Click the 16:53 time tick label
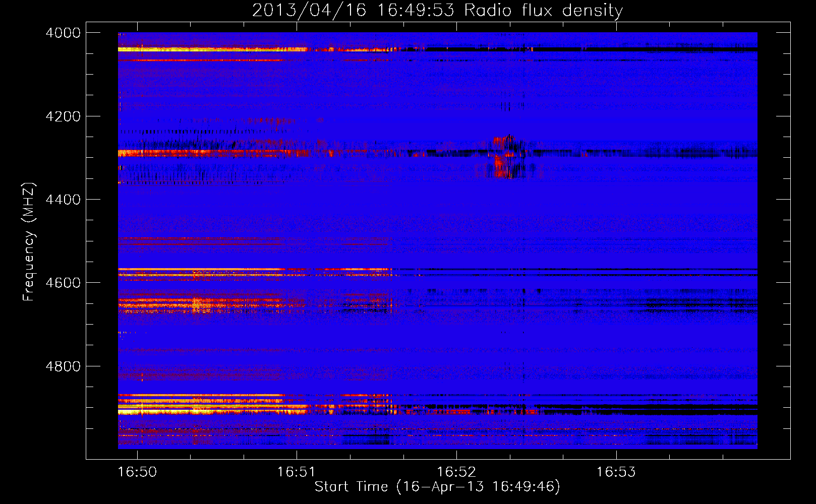This screenshot has width=816, height=504. click(x=616, y=472)
